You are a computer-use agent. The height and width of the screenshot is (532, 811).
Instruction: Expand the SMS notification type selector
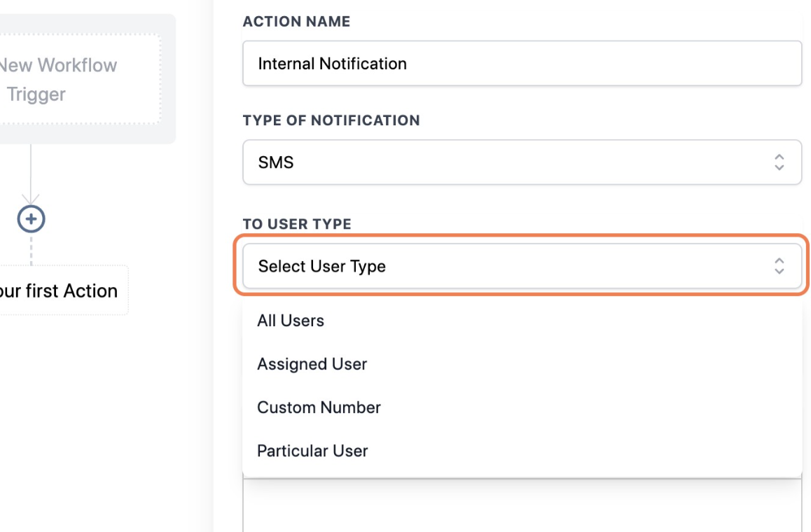click(522, 162)
